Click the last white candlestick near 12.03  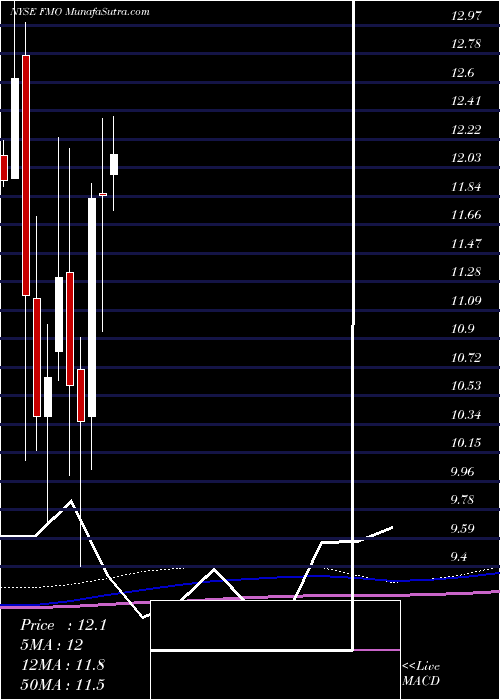114,164
